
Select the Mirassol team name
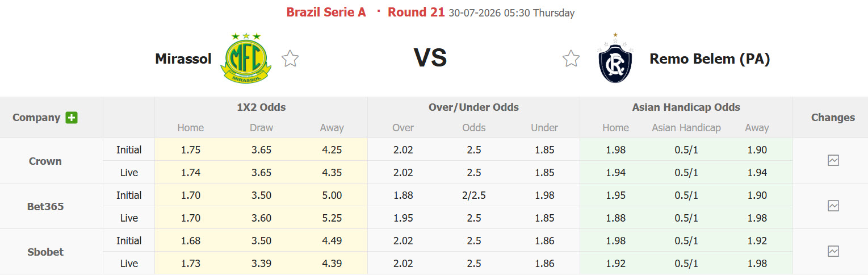[x=183, y=59]
